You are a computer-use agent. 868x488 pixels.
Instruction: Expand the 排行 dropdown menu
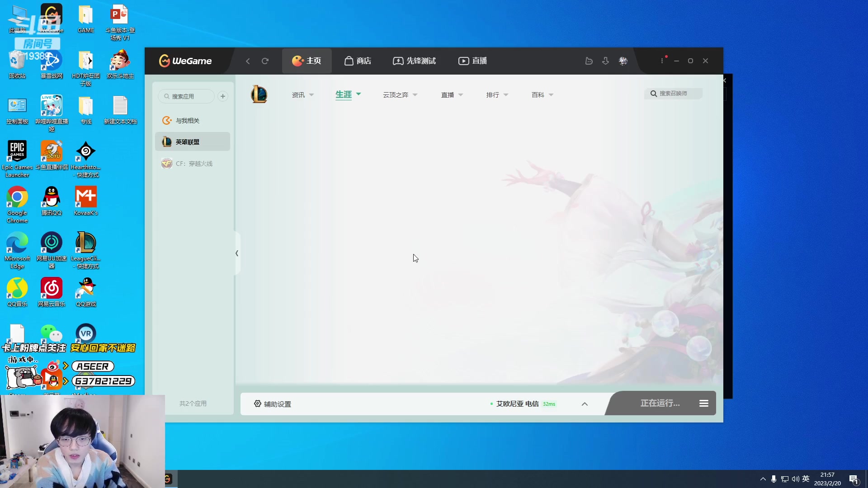pyautogui.click(x=496, y=94)
